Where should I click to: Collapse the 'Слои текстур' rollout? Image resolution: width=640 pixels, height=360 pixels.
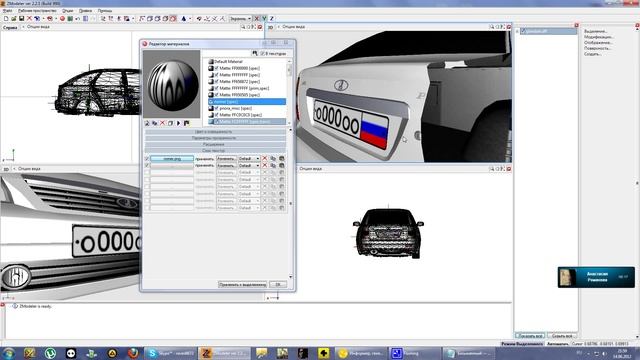tap(216, 151)
